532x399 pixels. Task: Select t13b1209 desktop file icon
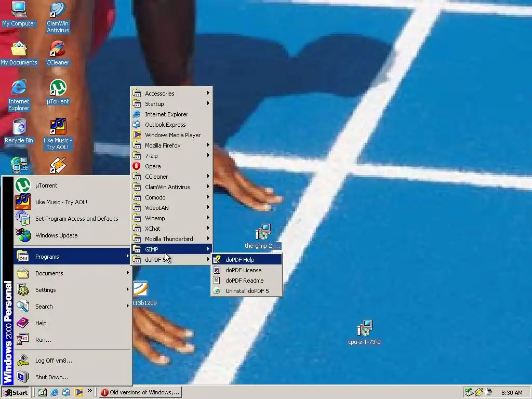pos(143,294)
